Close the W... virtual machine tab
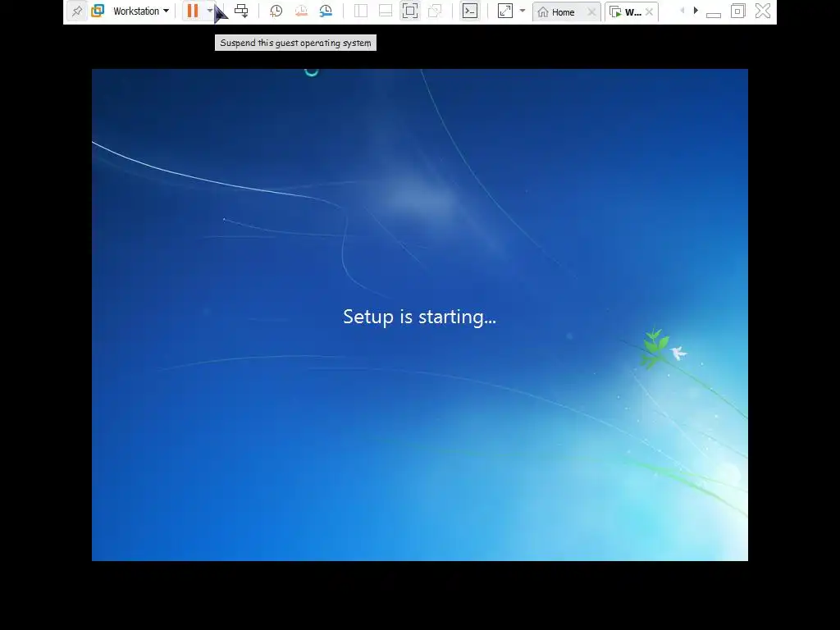840x630 pixels. [650, 11]
